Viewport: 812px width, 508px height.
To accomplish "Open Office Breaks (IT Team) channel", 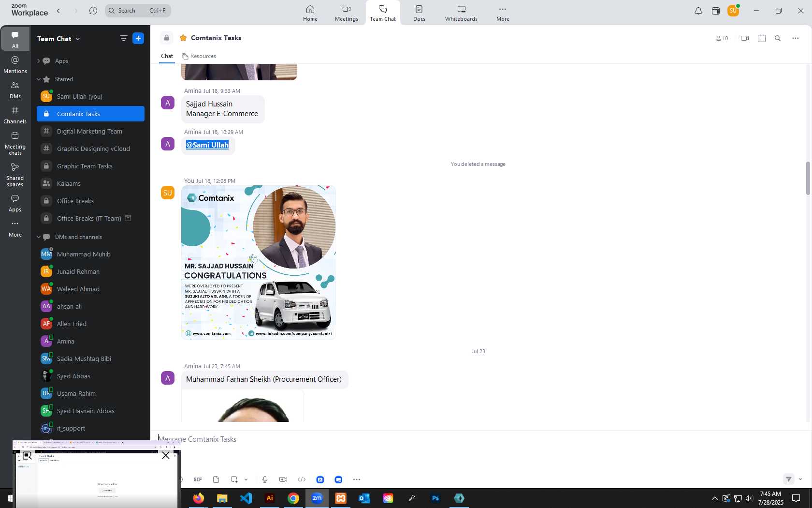I will [90, 218].
